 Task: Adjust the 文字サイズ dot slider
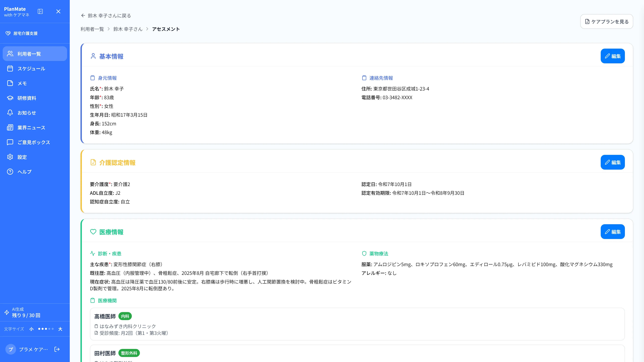coord(46,329)
